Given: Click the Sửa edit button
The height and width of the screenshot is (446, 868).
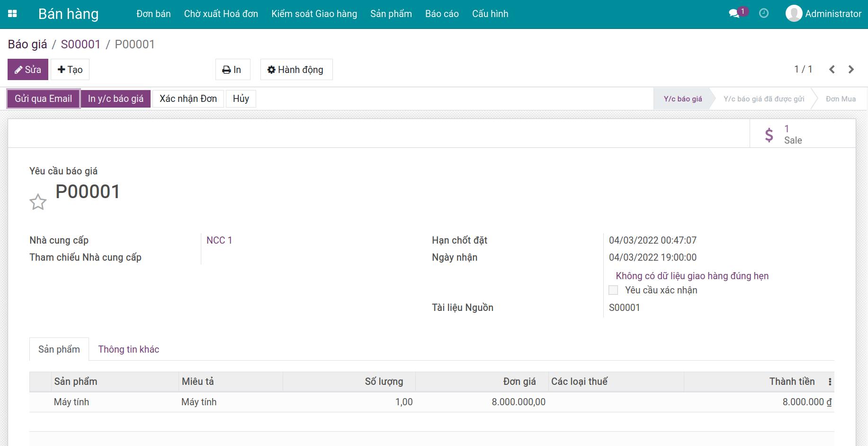Looking at the screenshot, I should pyautogui.click(x=28, y=70).
